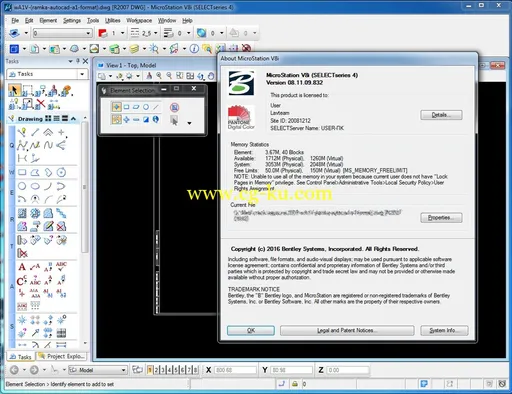The width and height of the screenshot is (512, 394).
Task: Select the Place SmartLine tool in Drawing tasks
Action: coord(22,132)
